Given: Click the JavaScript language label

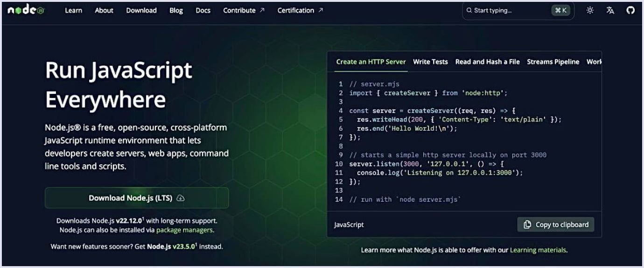Looking at the screenshot, I should click(349, 225).
